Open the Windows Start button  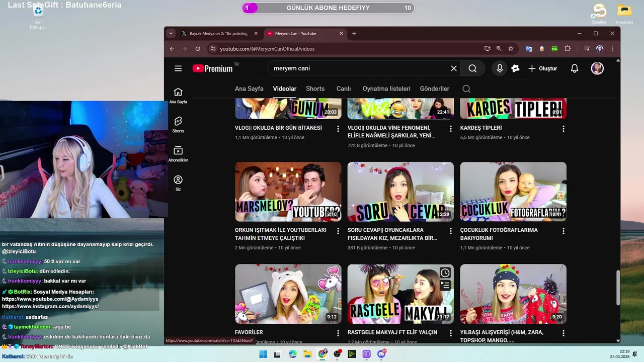(x=263, y=354)
